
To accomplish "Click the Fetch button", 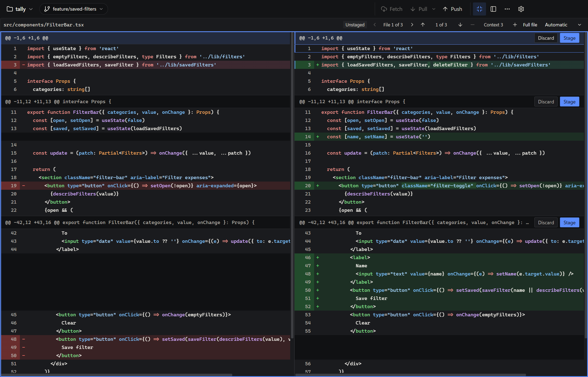I will pos(392,9).
